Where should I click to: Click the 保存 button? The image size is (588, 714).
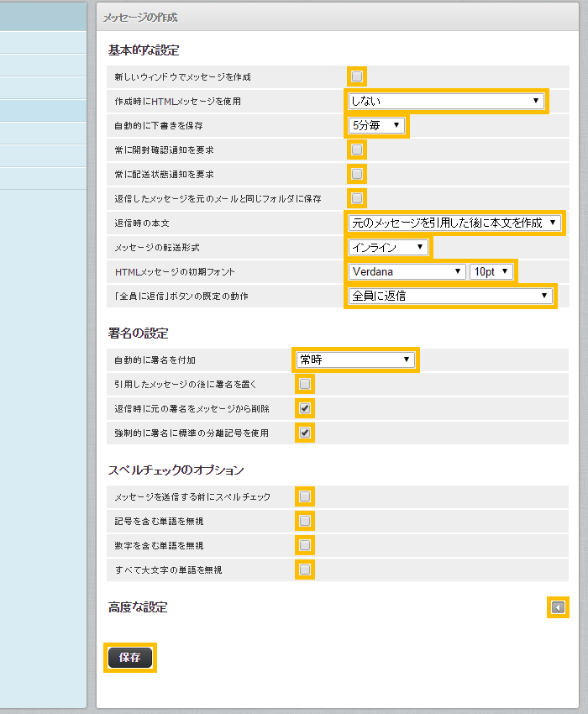(x=130, y=658)
